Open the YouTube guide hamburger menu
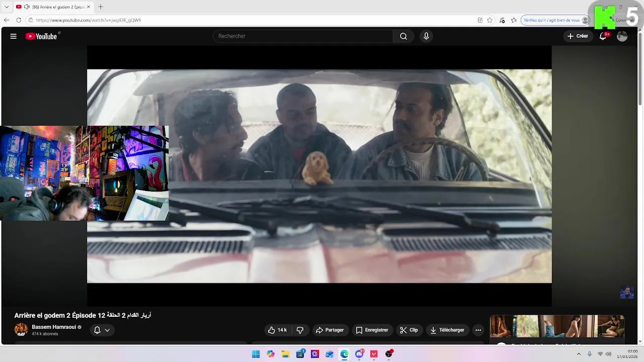 [14, 36]
